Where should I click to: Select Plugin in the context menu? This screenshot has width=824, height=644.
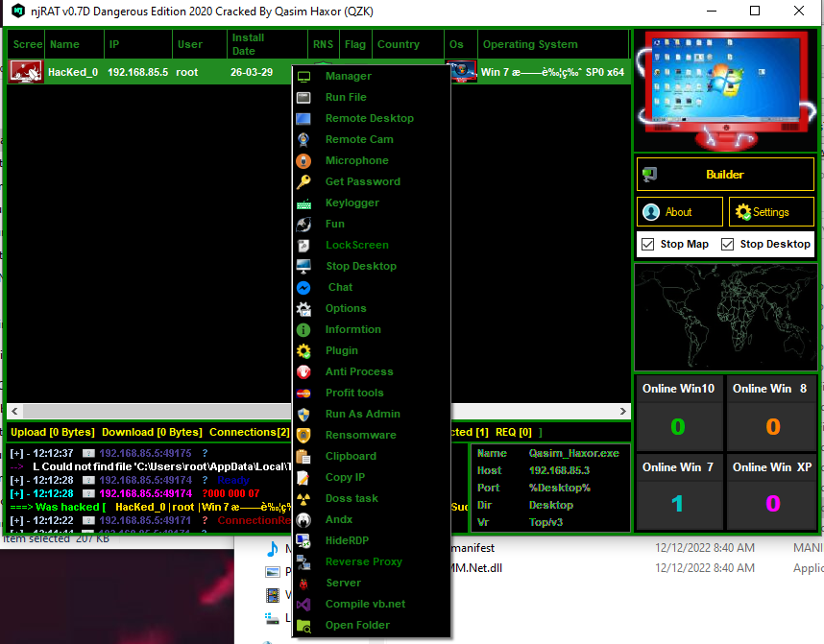pos(341,351)
